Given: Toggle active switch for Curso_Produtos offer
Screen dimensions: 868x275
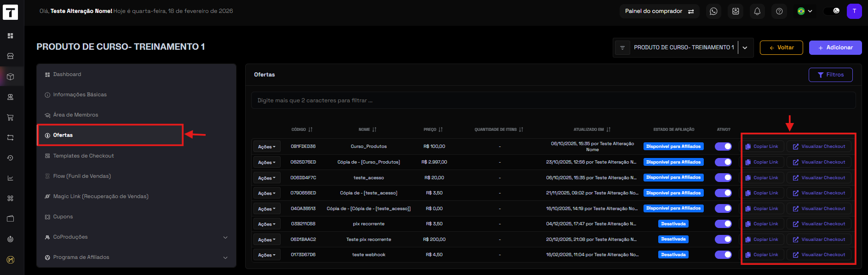Looking at the screenshot, I should pos(723,146).
